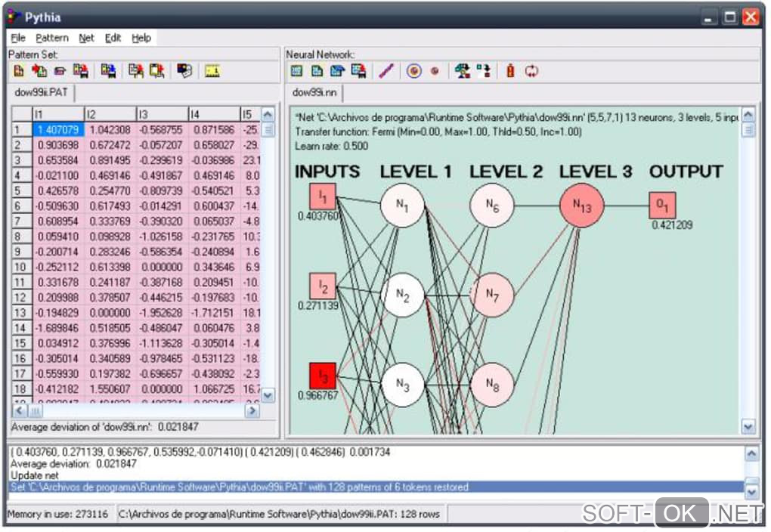Select the dow99i.nn tab

(x=314, y=92)
